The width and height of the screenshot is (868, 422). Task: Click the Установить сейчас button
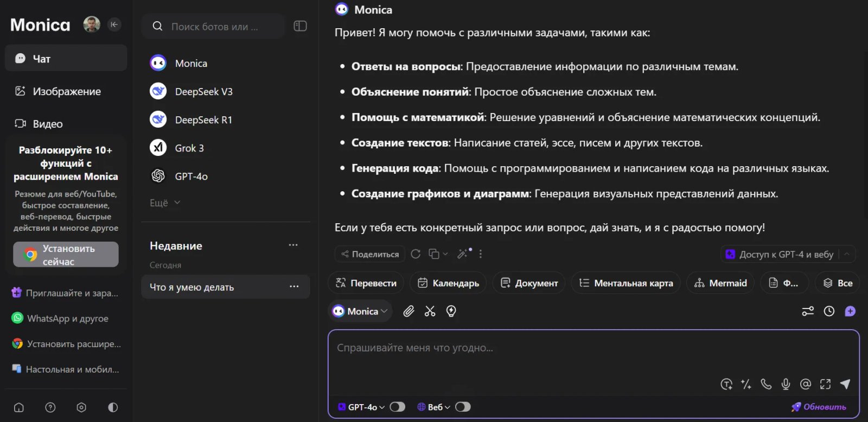[x=66, y=255]
